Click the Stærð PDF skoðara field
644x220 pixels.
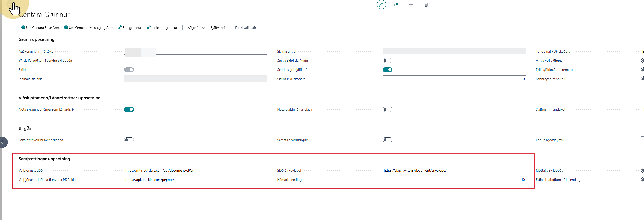454,79
